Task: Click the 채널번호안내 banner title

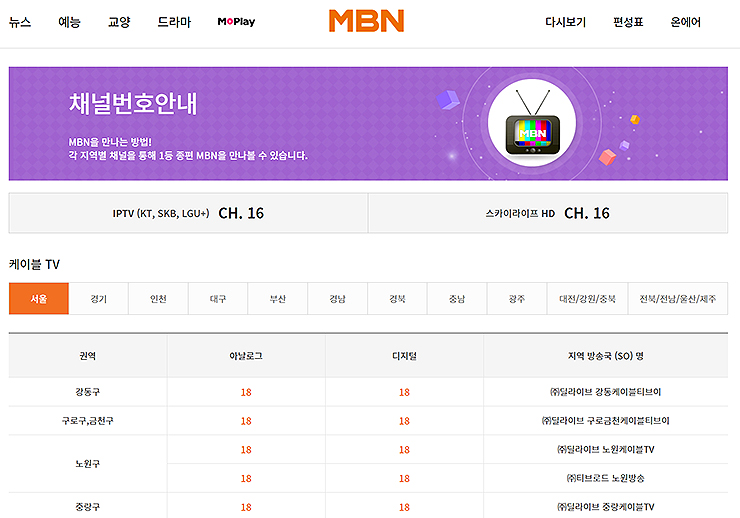Action: point(133,103)
